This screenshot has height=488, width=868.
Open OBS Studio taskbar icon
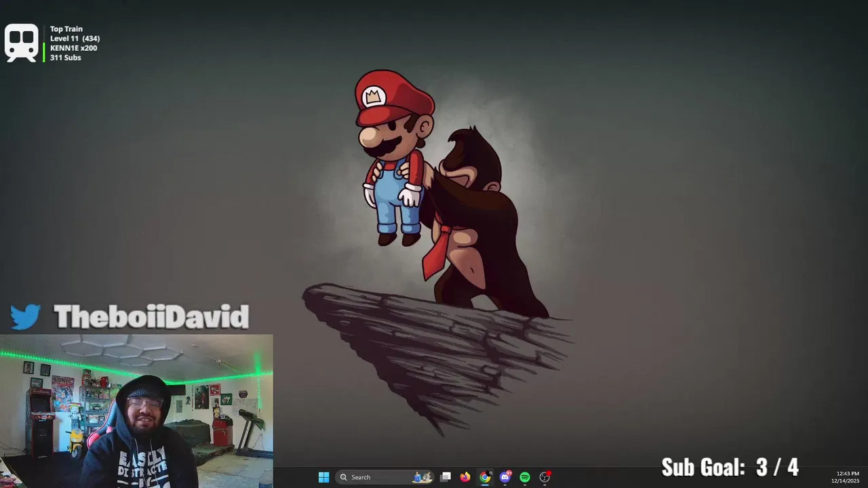[x=545, y=477]
